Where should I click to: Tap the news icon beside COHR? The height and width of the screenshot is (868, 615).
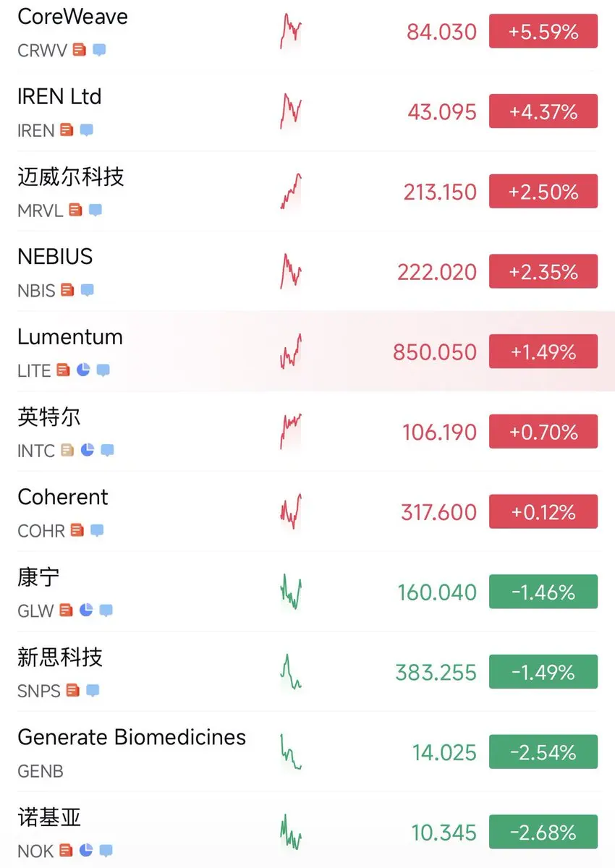pyautogui.click(x=77, y=531)
